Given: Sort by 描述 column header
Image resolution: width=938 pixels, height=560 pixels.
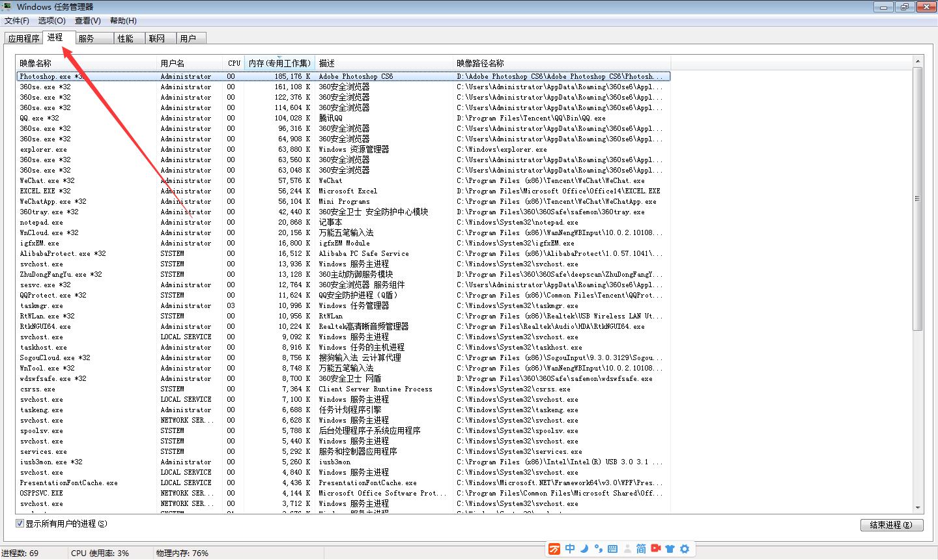Looking at the screenshot, I should click(x=384, y=63).
